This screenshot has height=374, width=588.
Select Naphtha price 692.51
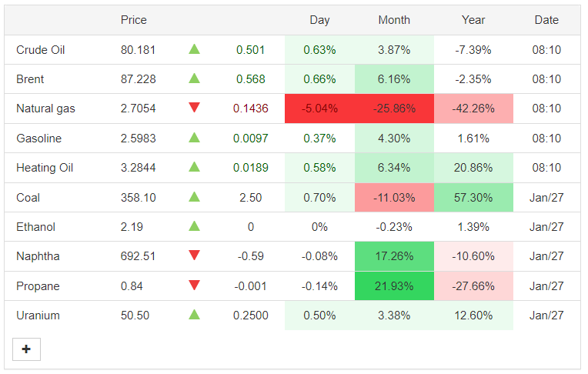[x=138, y=256]
